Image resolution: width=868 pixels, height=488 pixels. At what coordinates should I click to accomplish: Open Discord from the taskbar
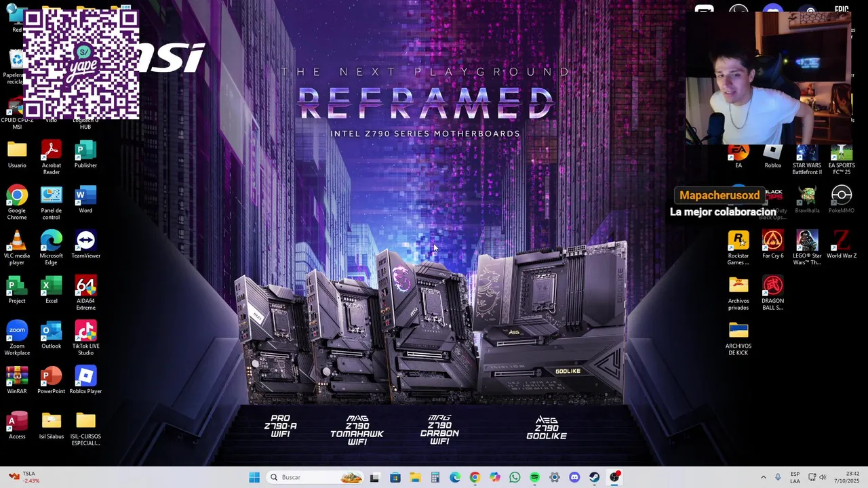click(x=575, y=477)
